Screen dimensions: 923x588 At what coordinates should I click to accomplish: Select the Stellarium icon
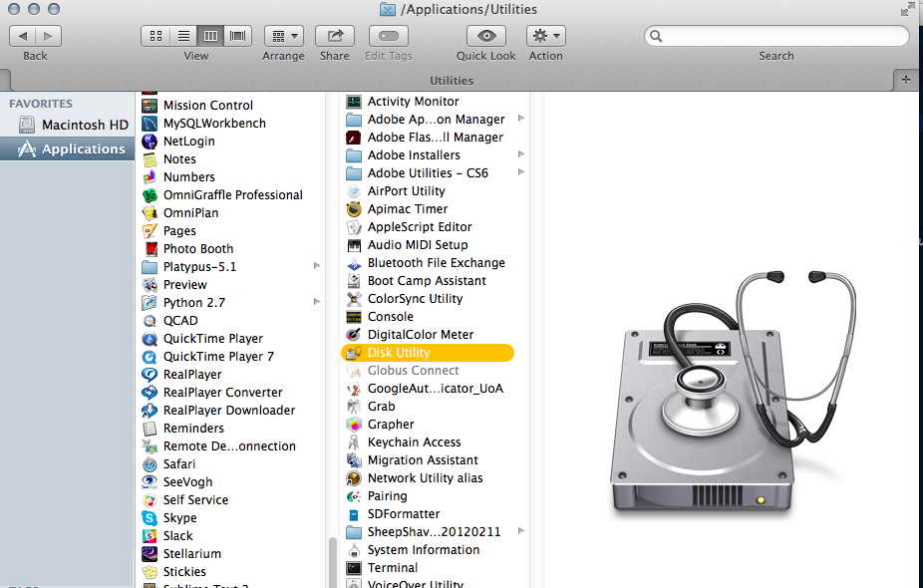[150, 554]
